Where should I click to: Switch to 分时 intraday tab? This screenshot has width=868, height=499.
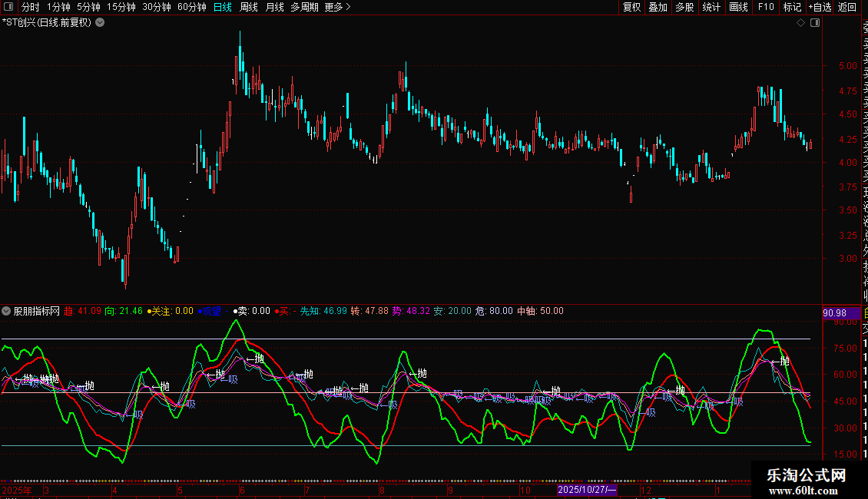[31, 8]
